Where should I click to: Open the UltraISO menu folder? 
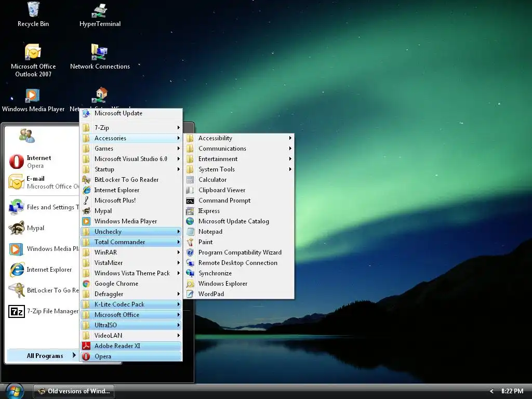point(131,325)
